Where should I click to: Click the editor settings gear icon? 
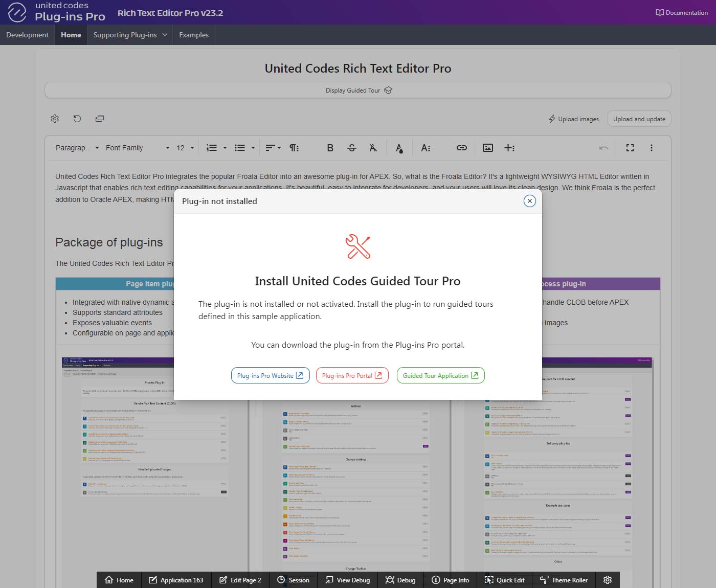tap(55, 119)
